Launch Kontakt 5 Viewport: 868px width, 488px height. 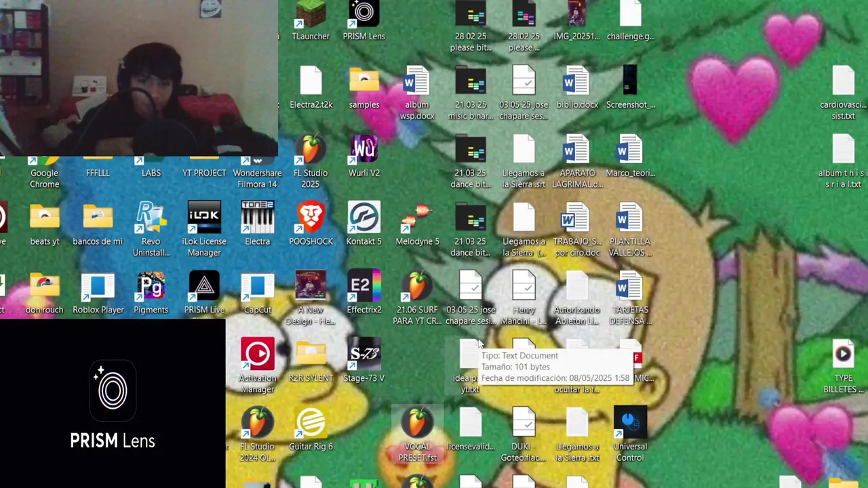[364, 224]
